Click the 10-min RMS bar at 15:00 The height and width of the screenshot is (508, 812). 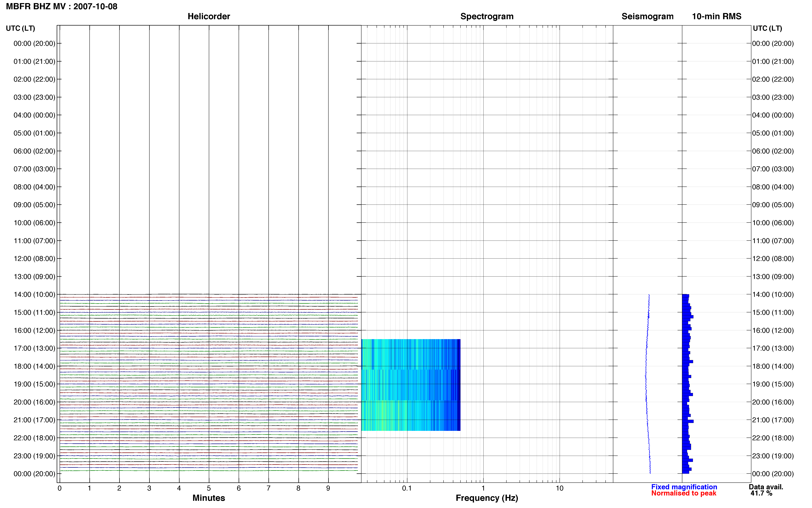687,314
